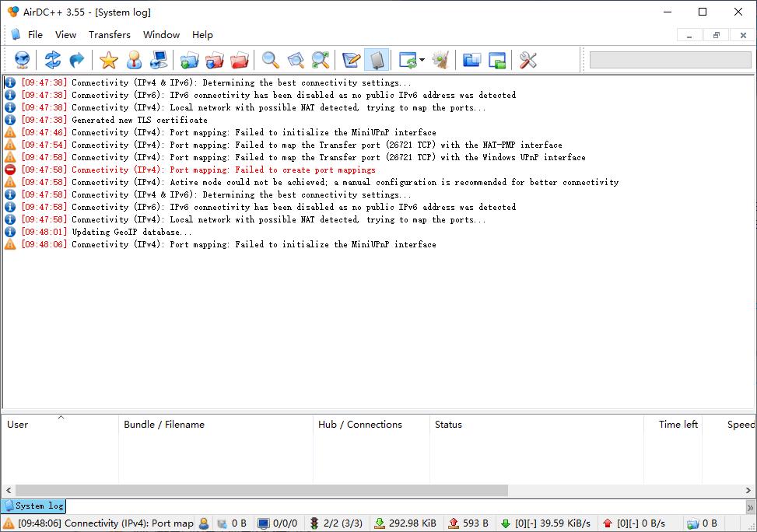Click the Status column header
Screen dimensions: 757x532
click(x=448, y=425)
